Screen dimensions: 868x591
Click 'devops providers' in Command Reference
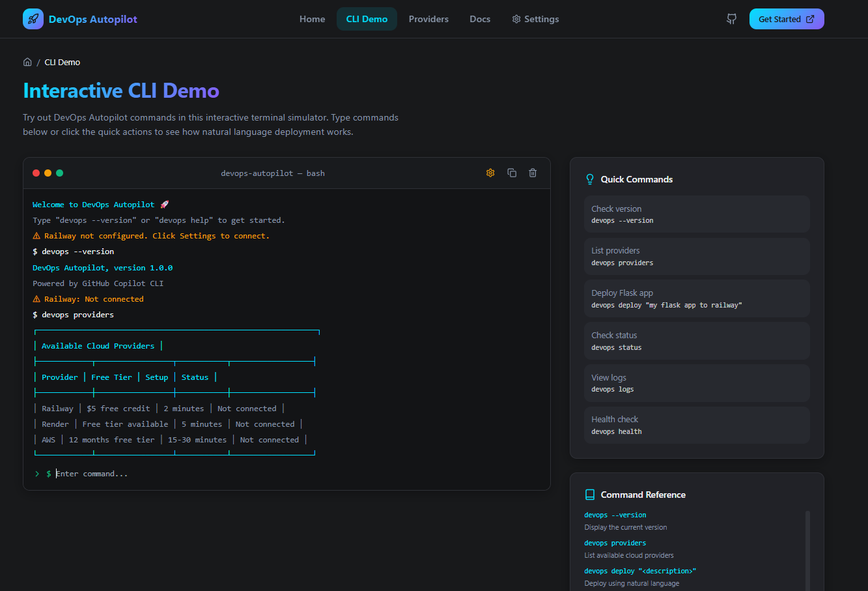(x=615, y=543)
